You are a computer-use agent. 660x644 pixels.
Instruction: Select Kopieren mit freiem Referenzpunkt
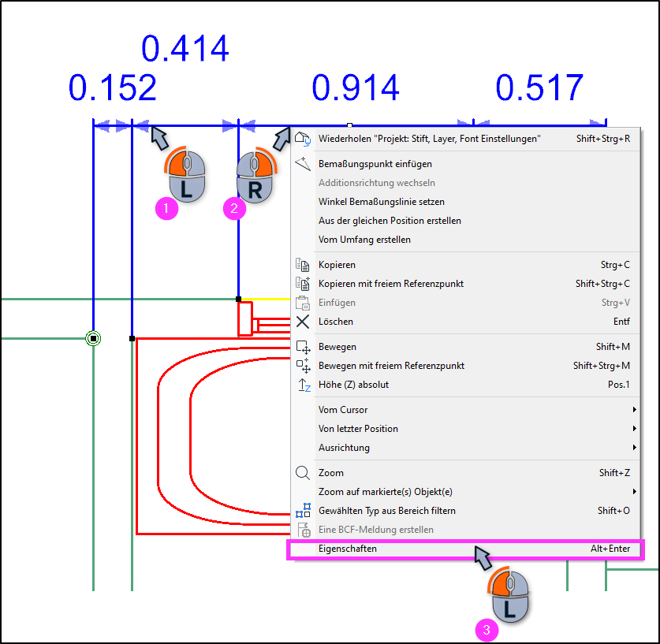coord(465,284)
